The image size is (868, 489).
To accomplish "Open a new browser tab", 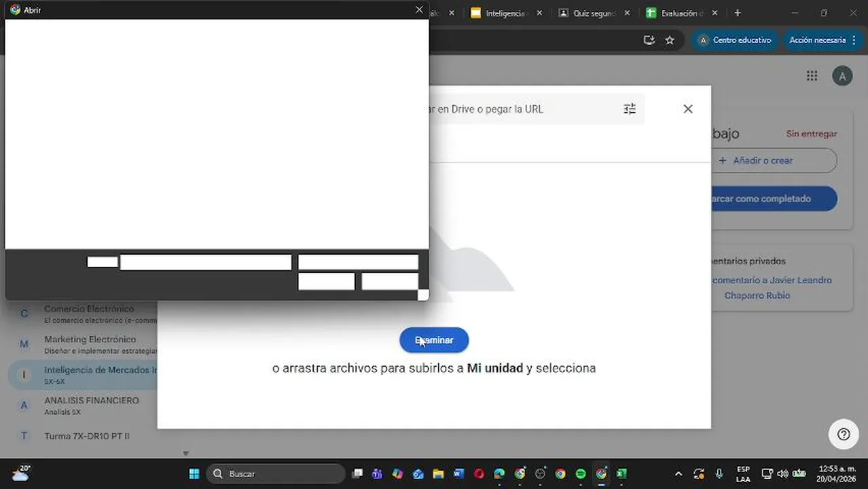I will pos(738,13).
